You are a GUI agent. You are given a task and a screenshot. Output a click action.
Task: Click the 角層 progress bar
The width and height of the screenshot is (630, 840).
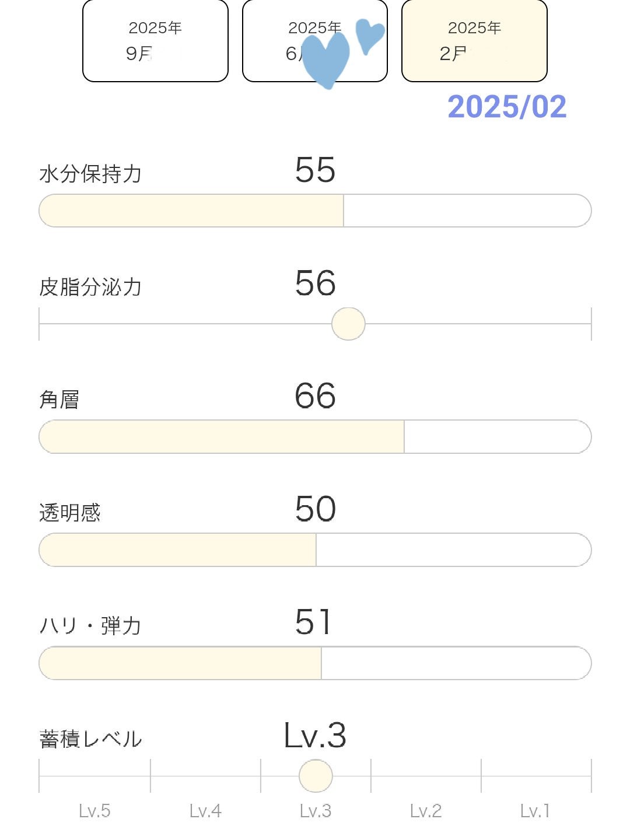coord(315,436)
